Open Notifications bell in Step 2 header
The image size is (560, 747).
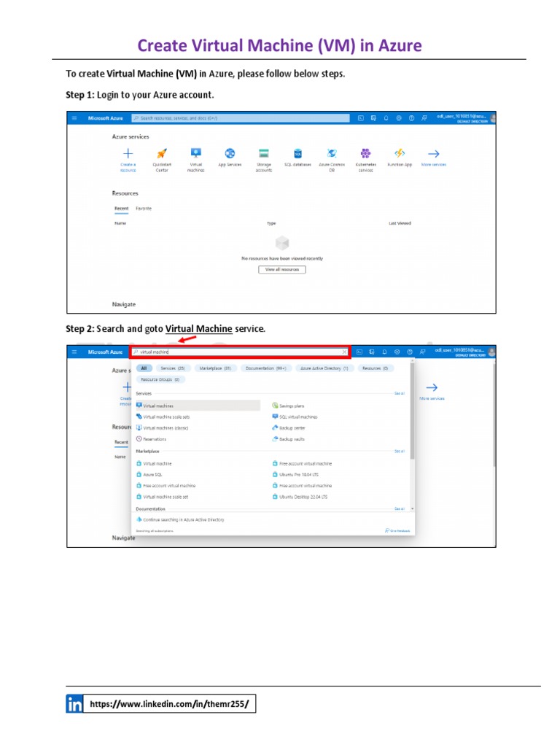pyautogui.click(x=384, y=352)
